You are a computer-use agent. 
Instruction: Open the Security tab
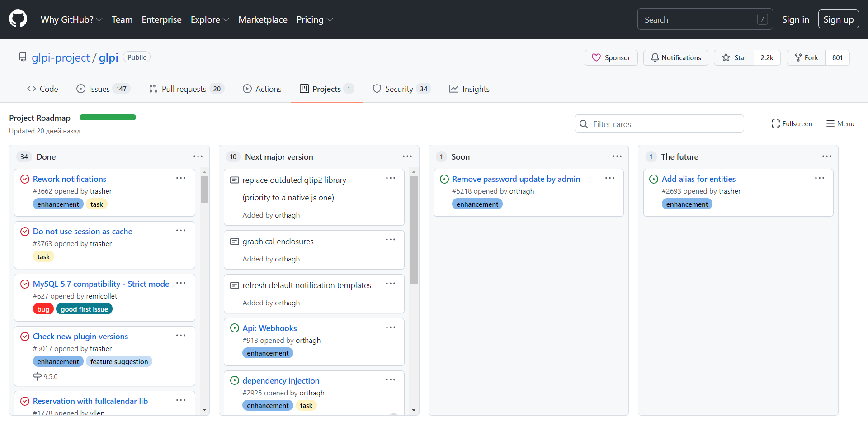pos(401,89)
